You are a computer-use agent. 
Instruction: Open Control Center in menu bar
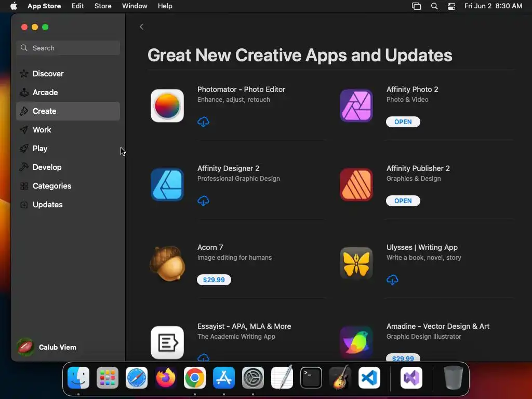coord(451,6)
